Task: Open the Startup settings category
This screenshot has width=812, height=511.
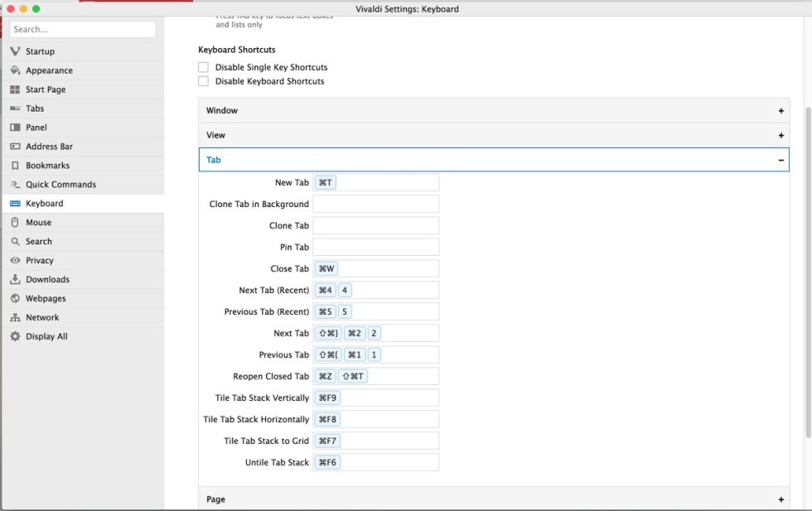Action: pos(83,51)
